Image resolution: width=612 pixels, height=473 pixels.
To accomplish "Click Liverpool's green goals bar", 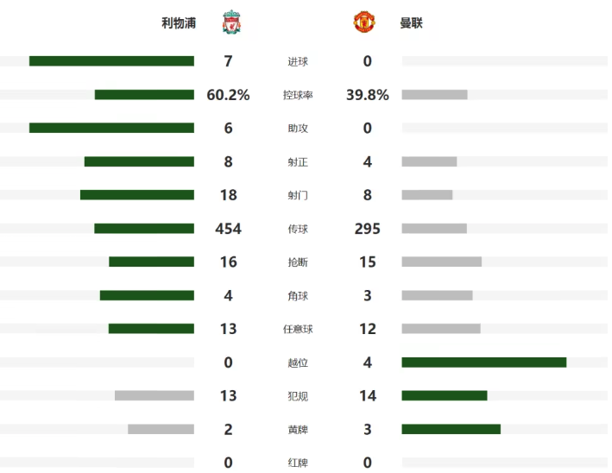I will click(x=112, y=61).
